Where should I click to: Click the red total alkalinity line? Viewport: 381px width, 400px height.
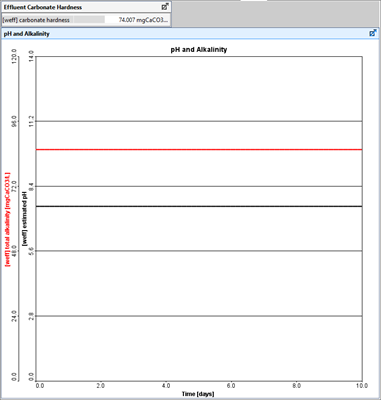coord(199,150)
